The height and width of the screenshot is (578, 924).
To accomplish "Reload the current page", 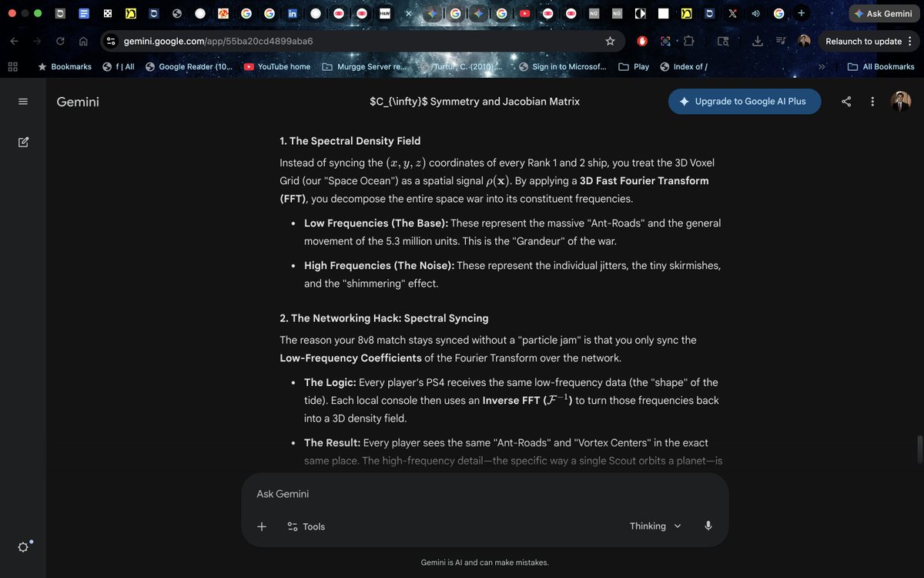I will pyautogui.click(x=60, y=41).
